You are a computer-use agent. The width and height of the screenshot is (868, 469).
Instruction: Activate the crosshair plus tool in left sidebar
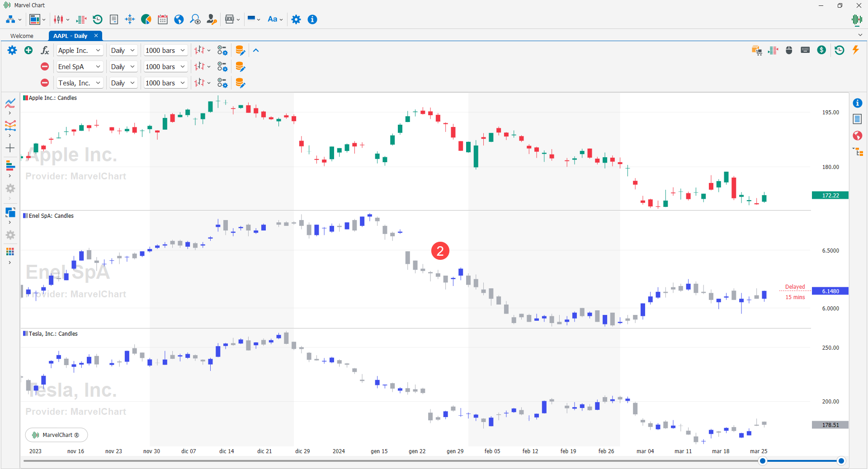[x=10, y=148]
